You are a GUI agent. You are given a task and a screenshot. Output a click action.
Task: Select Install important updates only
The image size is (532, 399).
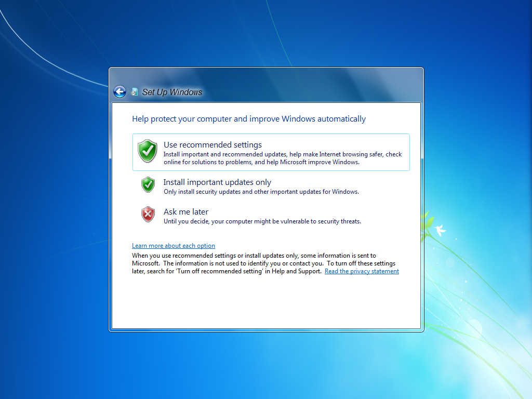(x=271, y=186)
